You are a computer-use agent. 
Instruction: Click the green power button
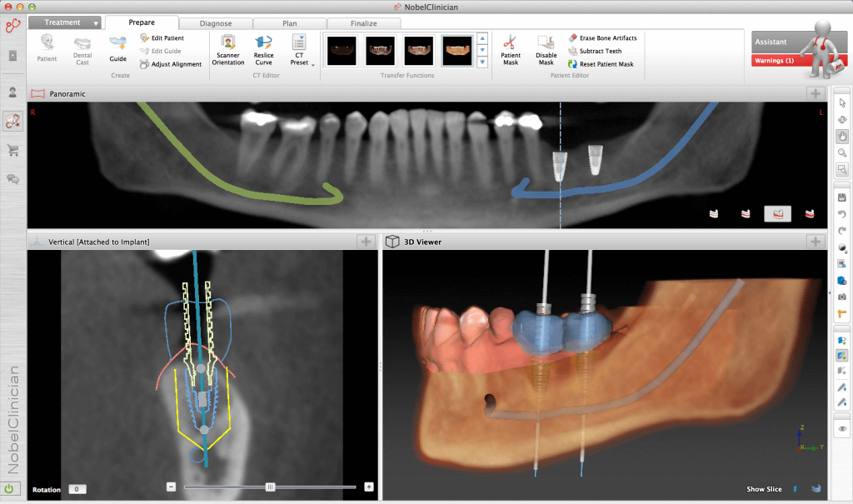(9, 489)
